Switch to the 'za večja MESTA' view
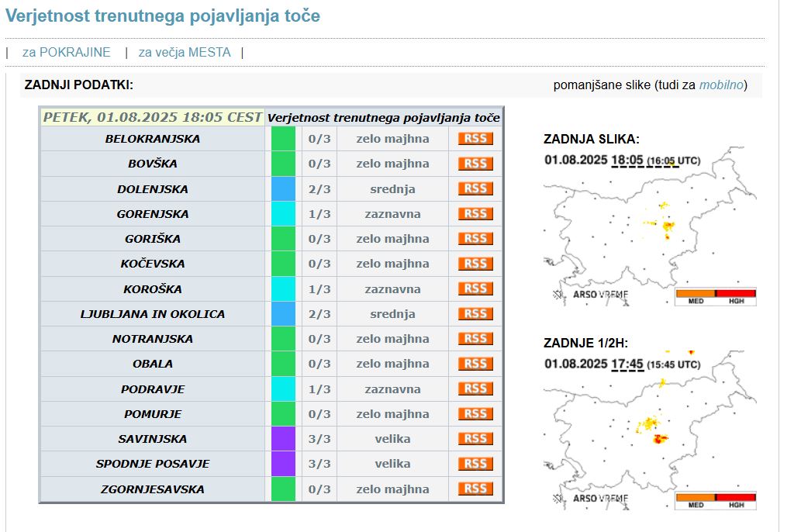The image size is (801, 532). click(184, 53)
